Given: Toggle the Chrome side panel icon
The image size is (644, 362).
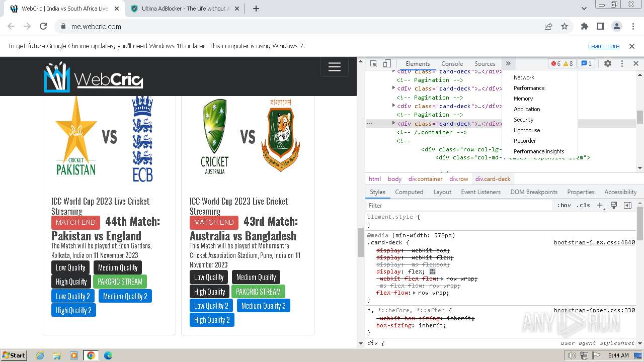Looking at the screenshot, I should coord(600,27).
